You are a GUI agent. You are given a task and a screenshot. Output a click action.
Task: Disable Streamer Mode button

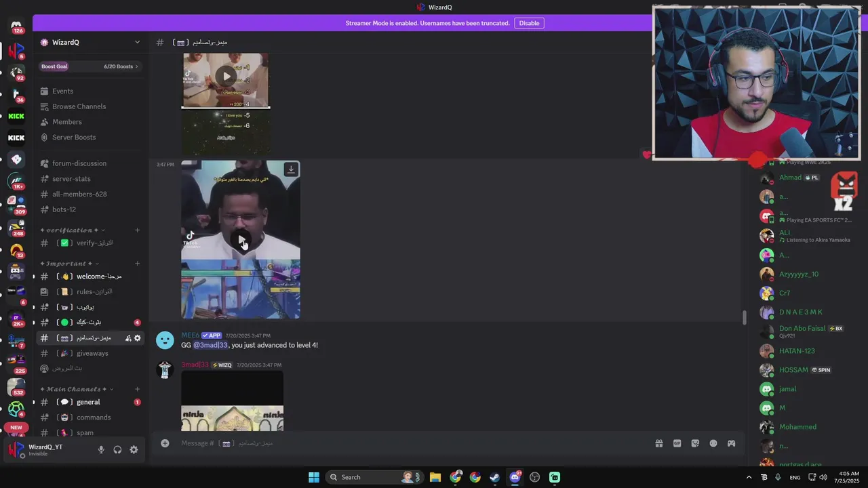point(529,23)
